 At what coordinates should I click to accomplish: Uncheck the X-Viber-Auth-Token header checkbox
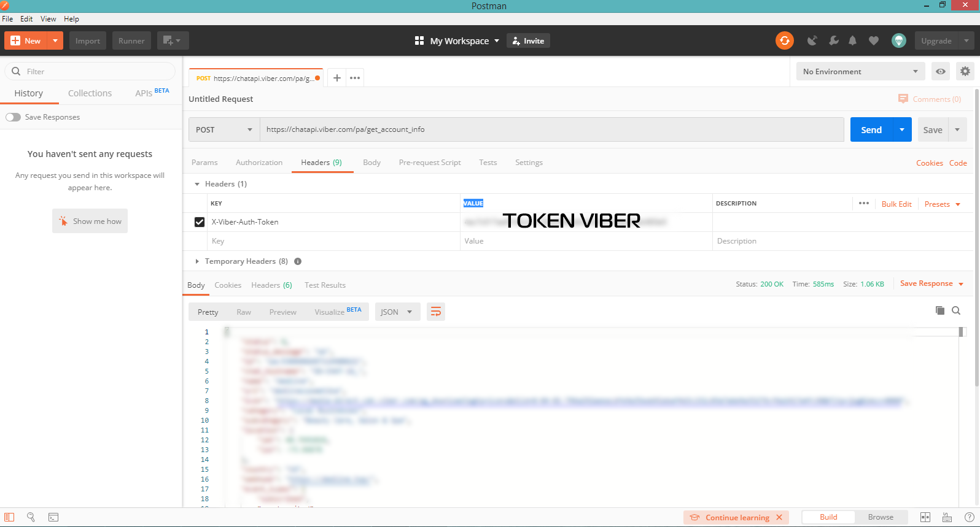(x=200, y=222)
